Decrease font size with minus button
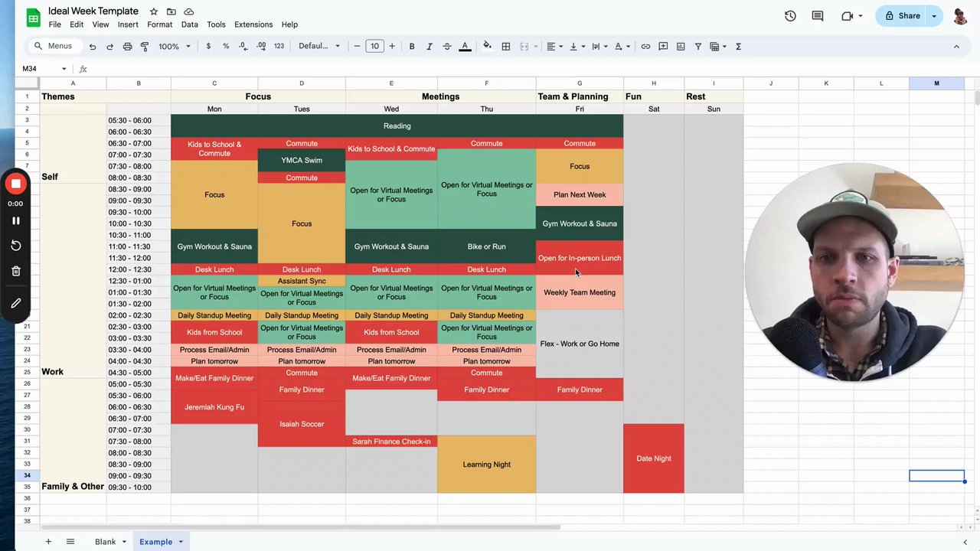This screenshot has width=980, height=551. click(357, 47)
